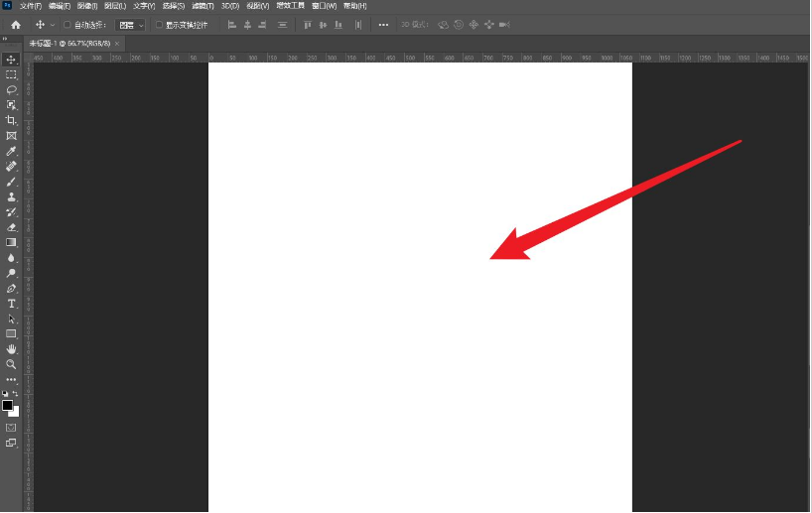Click the 3D slide camera icon
The image size is (812, 513).
tap(488, 25)
